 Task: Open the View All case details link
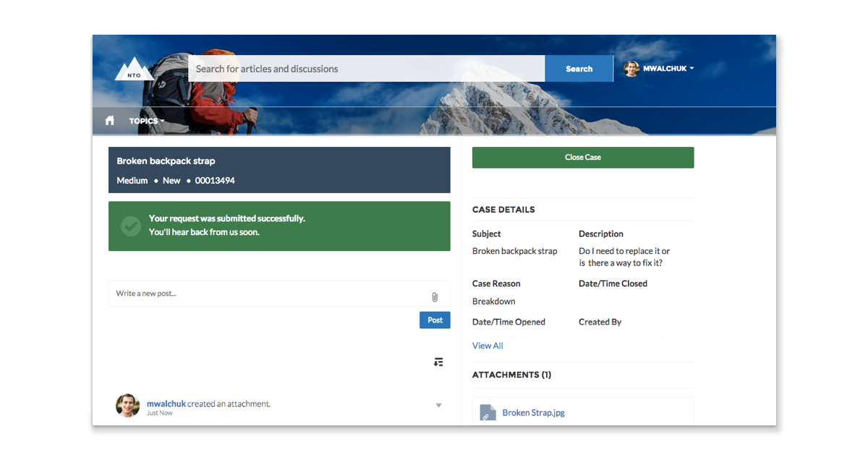(x=488, y=346)
